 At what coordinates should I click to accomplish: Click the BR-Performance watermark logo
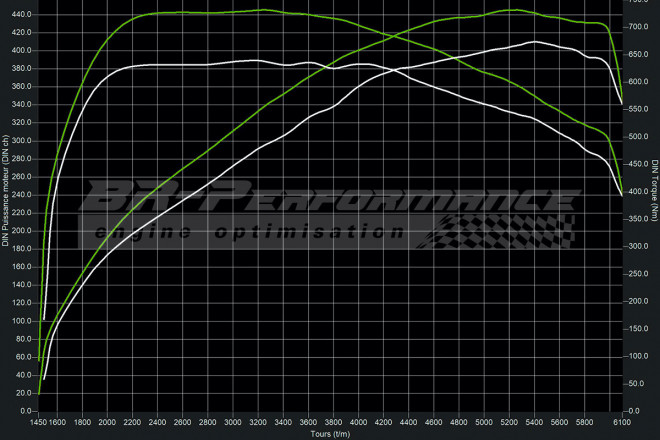(x=330, y=200)
